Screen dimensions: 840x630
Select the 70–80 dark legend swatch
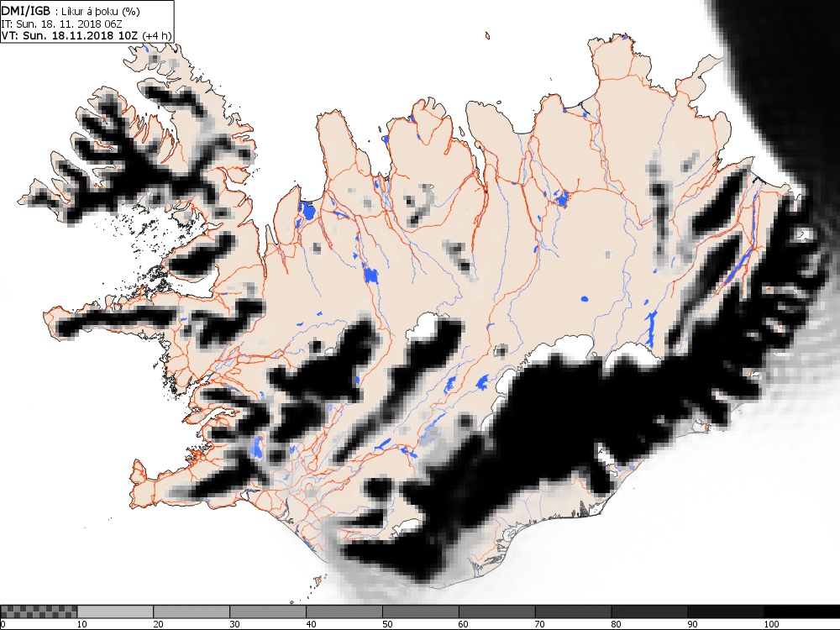point(573,612)
